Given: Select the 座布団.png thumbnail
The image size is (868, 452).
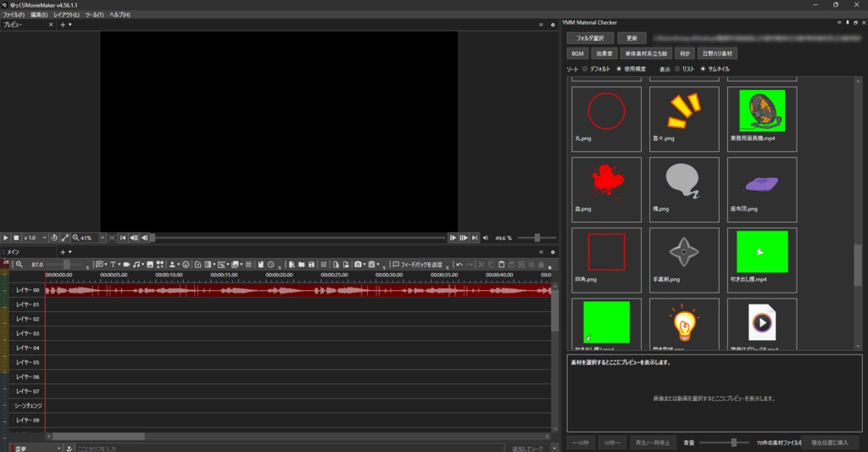Looking at the screenshot, I should [x=762, y=189].
